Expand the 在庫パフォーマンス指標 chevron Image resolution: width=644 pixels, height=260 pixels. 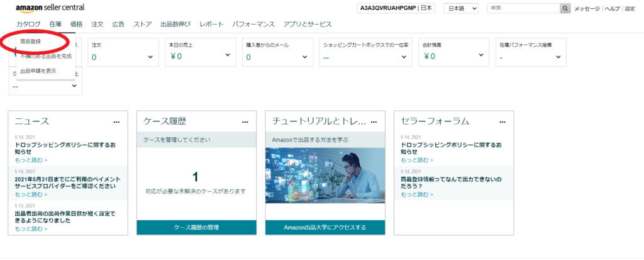[x=558, y=57]
